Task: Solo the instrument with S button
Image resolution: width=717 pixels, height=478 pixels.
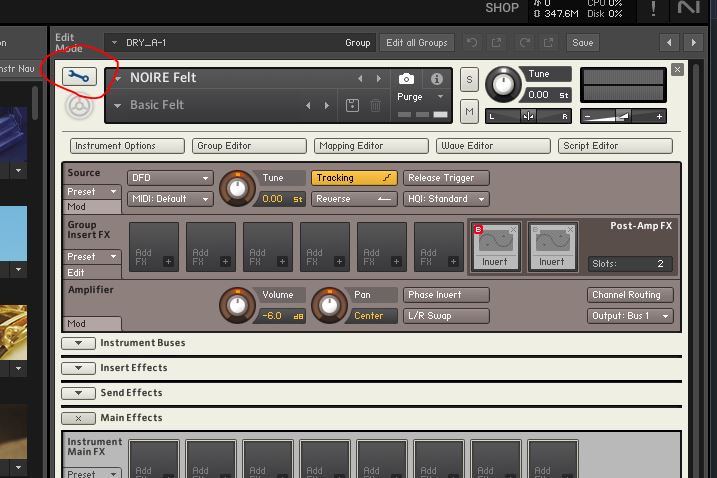Action: (469, 80)
